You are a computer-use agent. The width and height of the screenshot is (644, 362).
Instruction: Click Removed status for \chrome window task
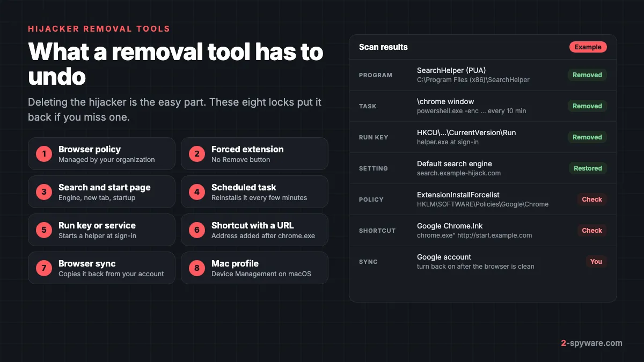pyautogui.click(x=587, y=106)
